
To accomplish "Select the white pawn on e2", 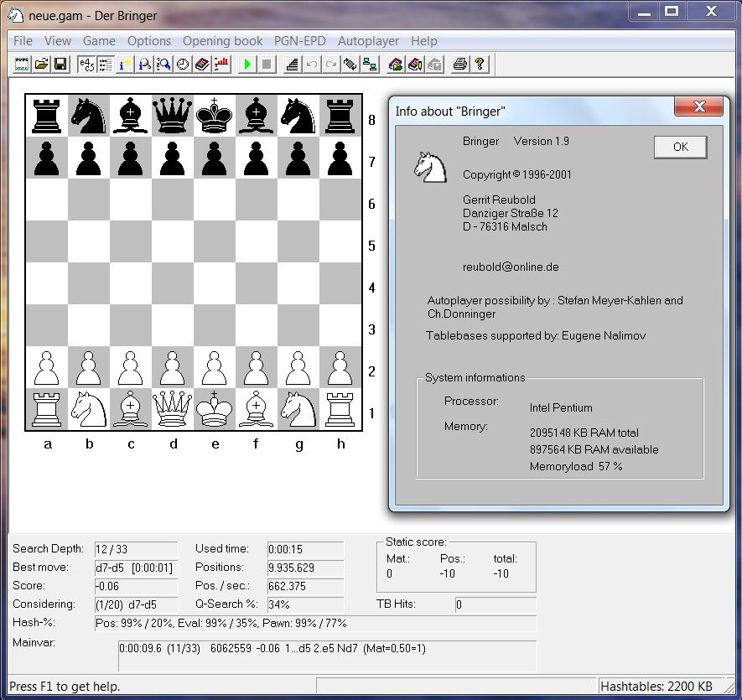I will click(215, 368).
